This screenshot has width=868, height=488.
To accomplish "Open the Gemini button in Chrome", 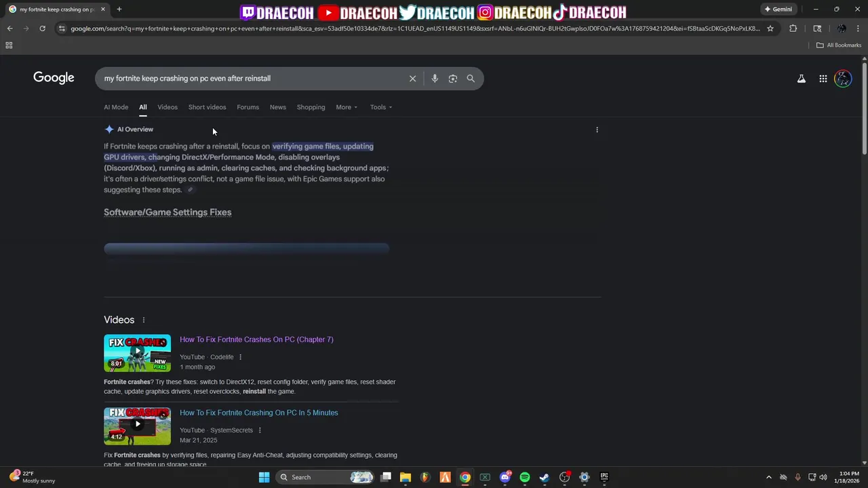I will (x=778, y=9).
